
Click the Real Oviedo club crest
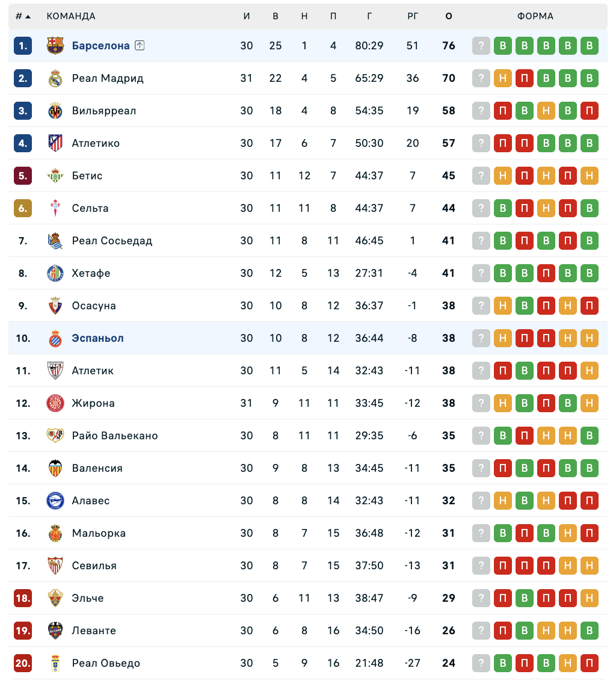coord(55,663)
